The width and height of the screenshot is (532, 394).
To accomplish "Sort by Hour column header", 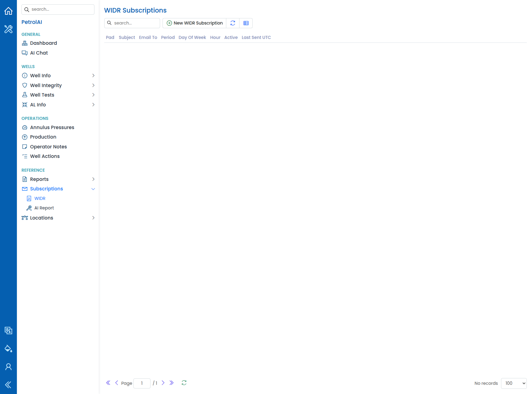I will 215,37.
